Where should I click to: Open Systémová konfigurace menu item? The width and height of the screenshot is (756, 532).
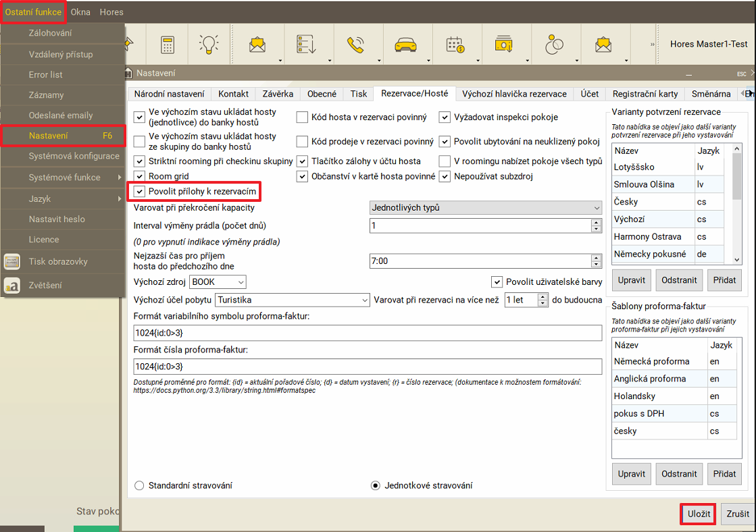coord(74,156)
